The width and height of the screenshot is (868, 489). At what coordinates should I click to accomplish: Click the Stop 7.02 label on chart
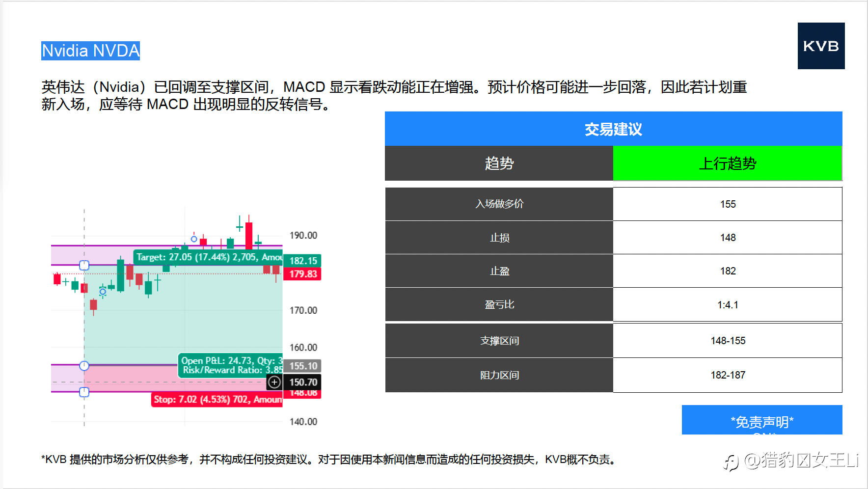click(x=217, y=399)
